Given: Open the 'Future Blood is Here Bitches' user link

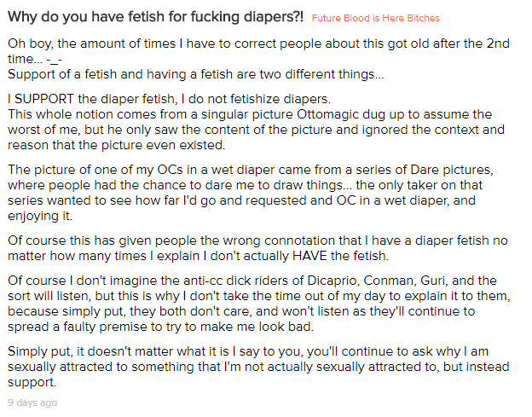Looking at the screenshot, I should coord(376,18).
